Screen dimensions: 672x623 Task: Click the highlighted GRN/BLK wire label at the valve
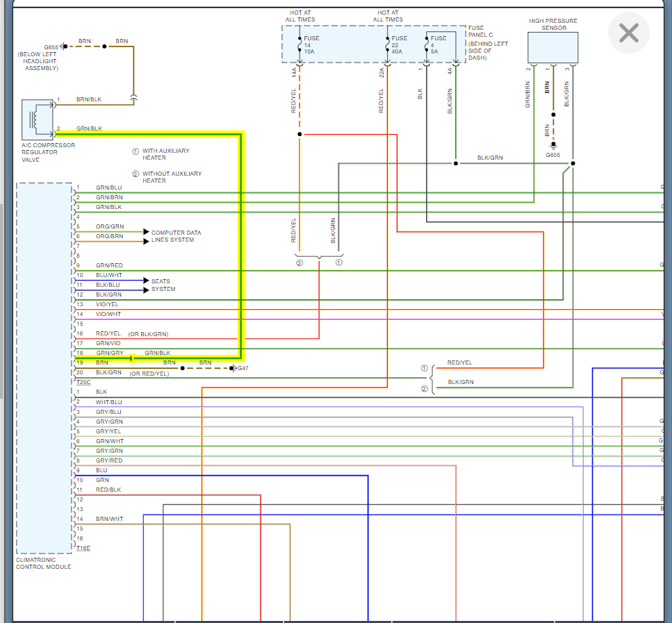point(89,128)
